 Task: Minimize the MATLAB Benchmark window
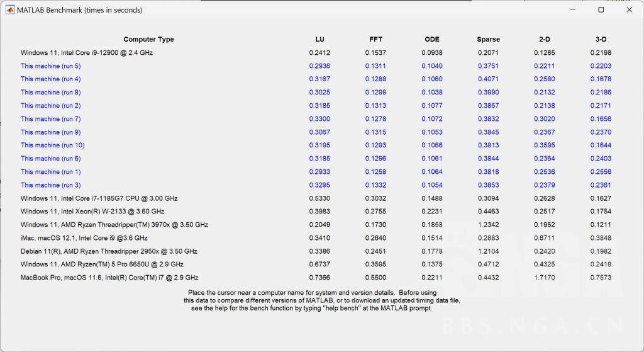click(572, 10)
